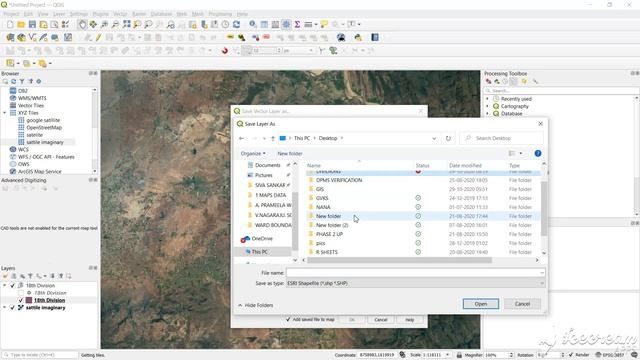Open the Vector menu
640x360 pixels.
120,14
